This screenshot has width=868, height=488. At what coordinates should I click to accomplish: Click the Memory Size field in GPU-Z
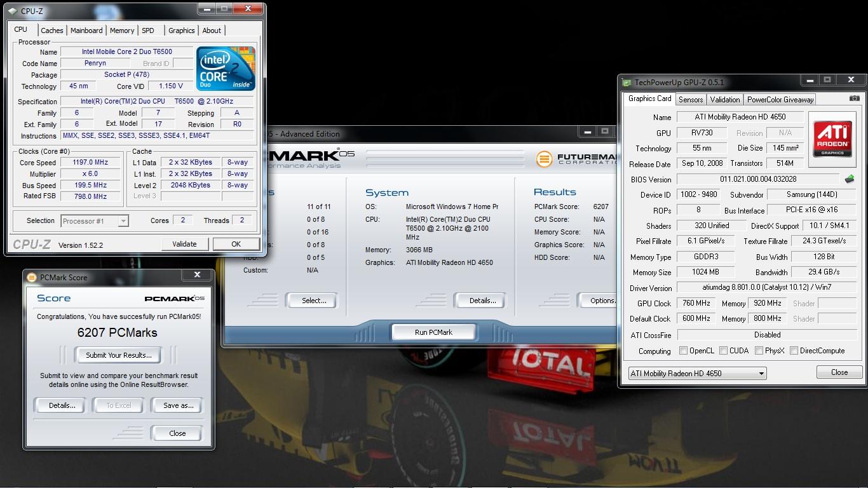click(705, 272)
